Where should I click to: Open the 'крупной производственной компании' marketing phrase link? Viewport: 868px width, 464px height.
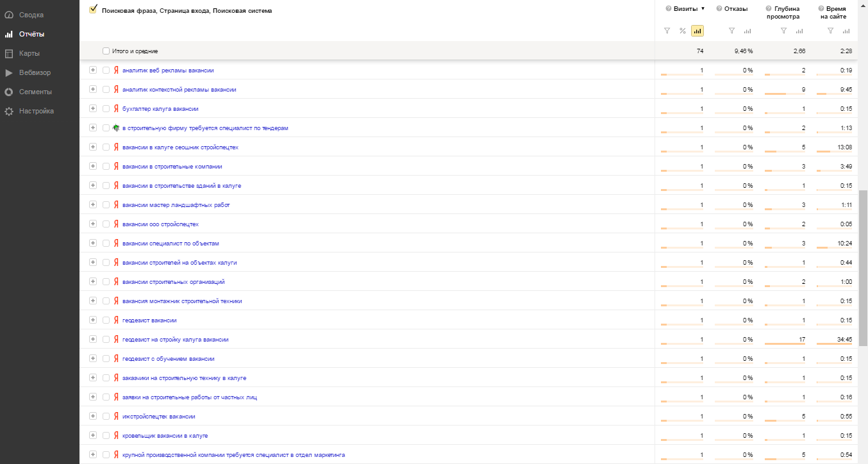coord(233,455)
